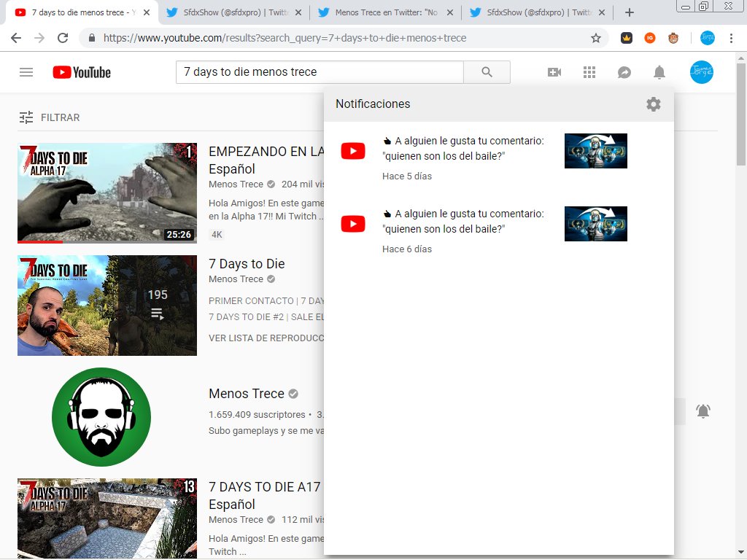Image resolution: width=747 pixels, height=560 pixels.
Task: Open thumbnail of the 5-days-ago notification video
Action: pyautogui.click(x=595, y=151)
